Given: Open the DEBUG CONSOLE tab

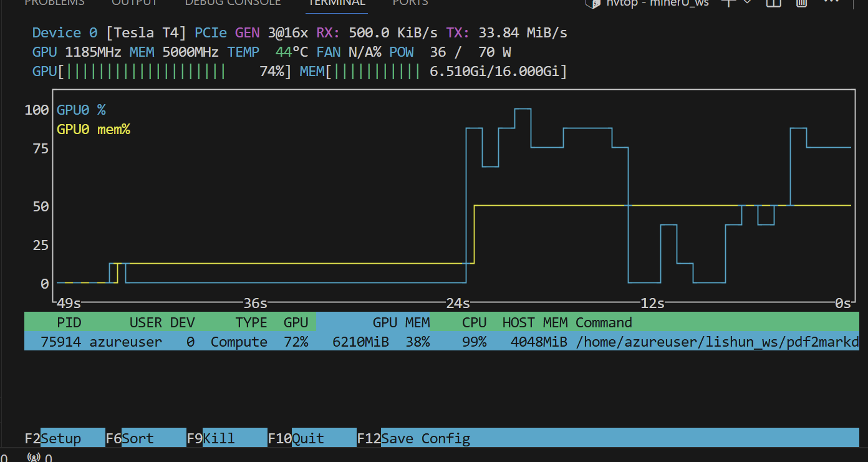Looking at the screenshot, I should click(x=233, y=2).
